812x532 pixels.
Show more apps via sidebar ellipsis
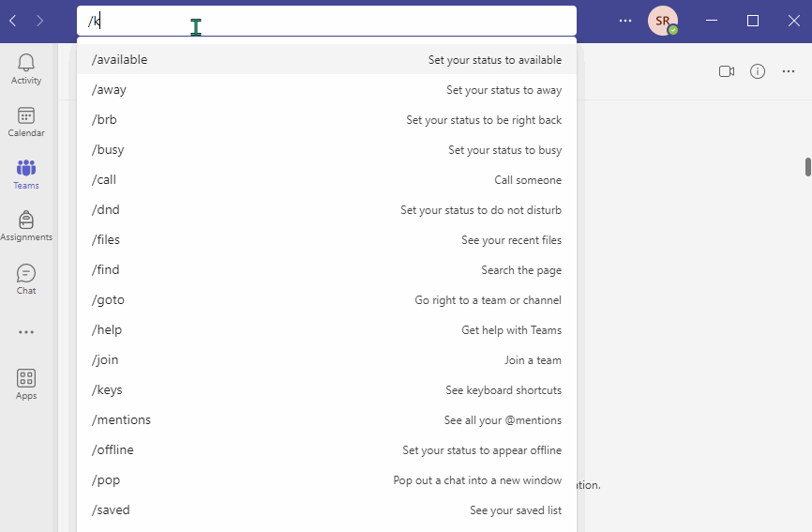click(26, 332)
